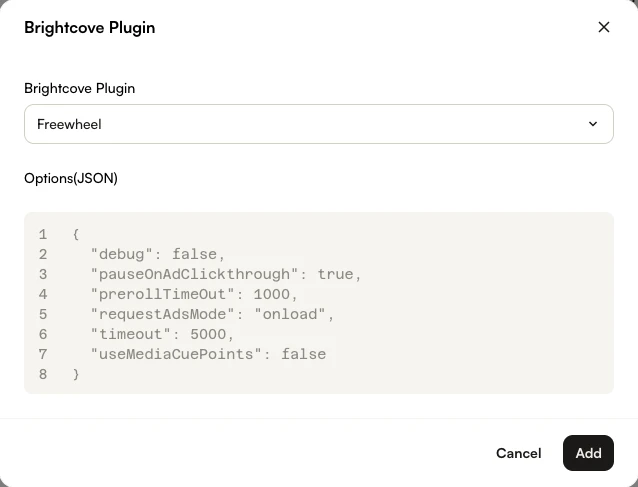The height and width of the screenshot is (487, 638).
Task: Click the "timeout": 5000 line
Action: pos(163,334)
